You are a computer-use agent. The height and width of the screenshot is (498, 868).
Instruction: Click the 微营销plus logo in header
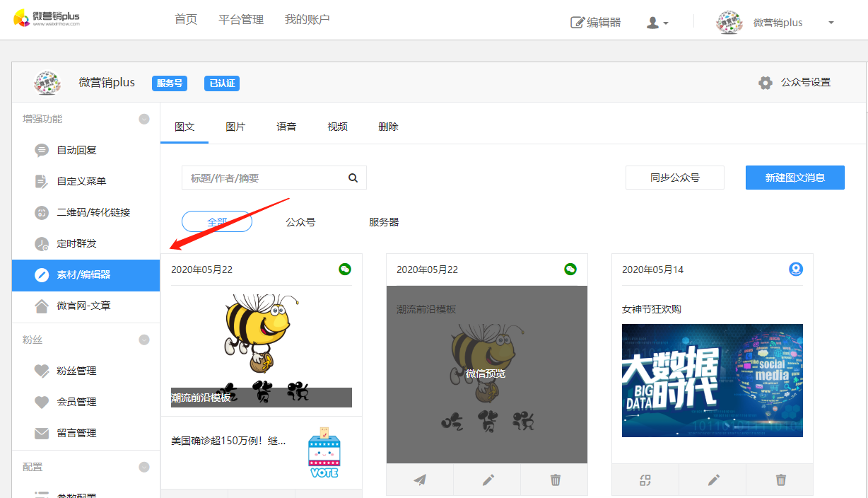click(47, 18)
